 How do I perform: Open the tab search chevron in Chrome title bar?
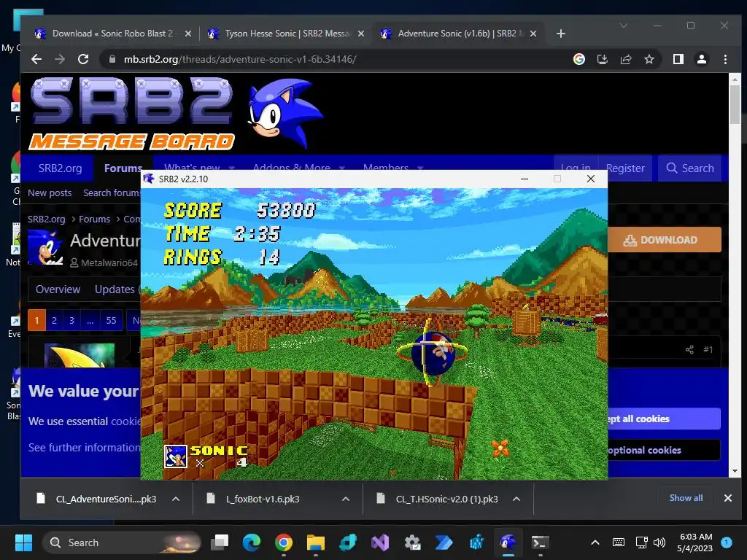624,26
